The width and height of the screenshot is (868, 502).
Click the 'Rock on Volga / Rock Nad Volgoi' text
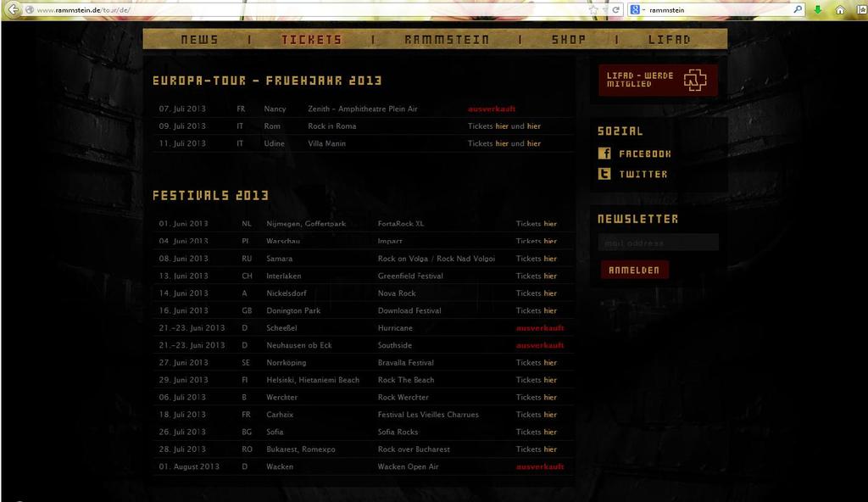click(437, 259)
